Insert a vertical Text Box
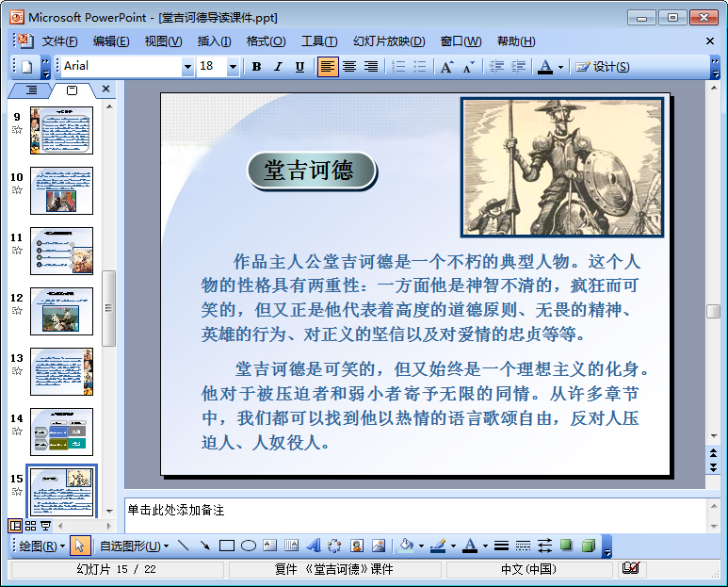Screen dimensions: 728x587 [292, 546]
